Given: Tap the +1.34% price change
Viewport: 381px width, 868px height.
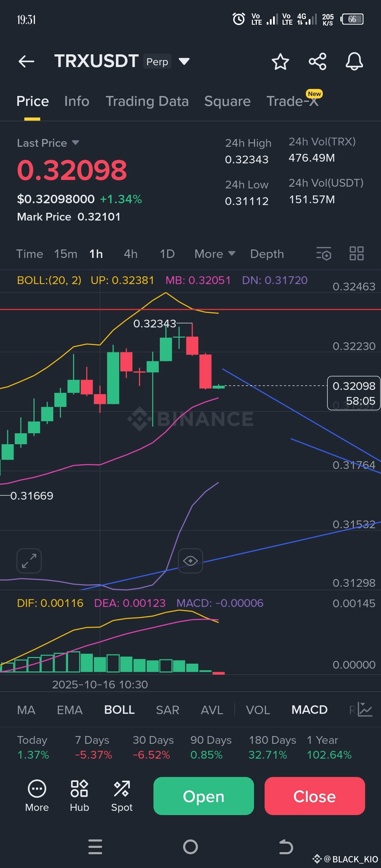Looking at the screenshot, I should point(121,199).
